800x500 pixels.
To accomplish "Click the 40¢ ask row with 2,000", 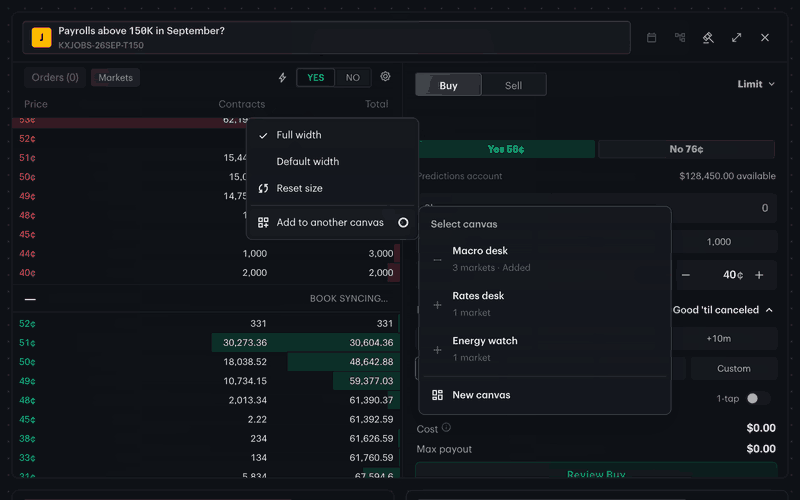I will (206, 273).
